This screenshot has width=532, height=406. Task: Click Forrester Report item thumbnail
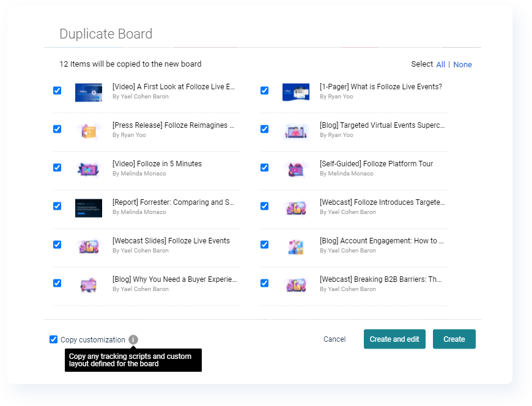[89, 208]
